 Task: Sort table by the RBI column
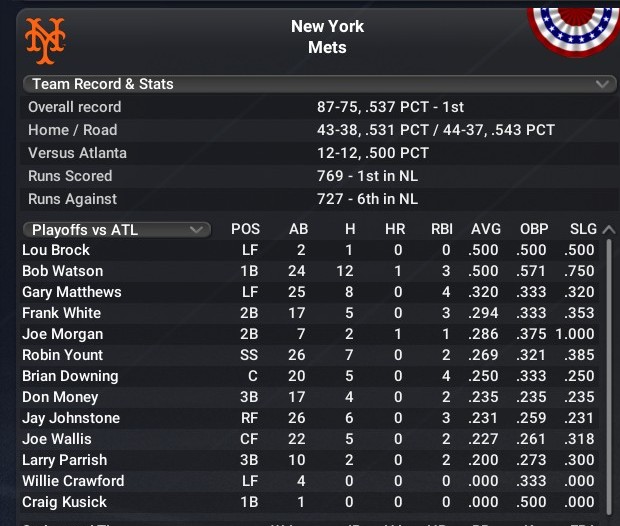(x=441, y=229)
